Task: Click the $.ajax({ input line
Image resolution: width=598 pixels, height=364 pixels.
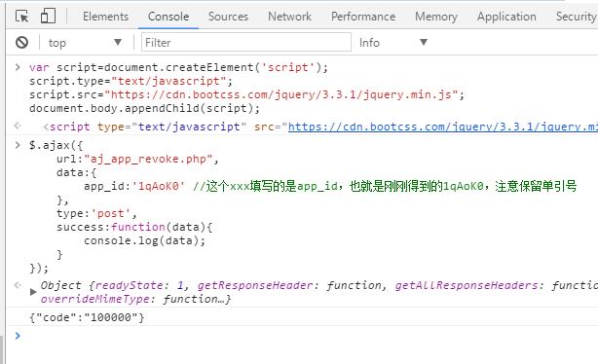Action: pyautogui.click(x=56, y=145)
